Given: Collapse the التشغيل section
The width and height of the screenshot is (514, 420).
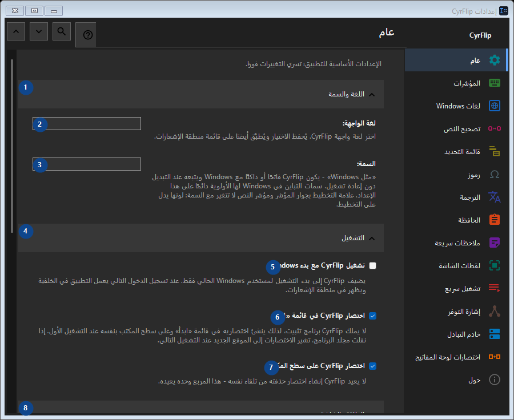Looking at the screenshot, I should pyautogui.click(x=201, y=238).
